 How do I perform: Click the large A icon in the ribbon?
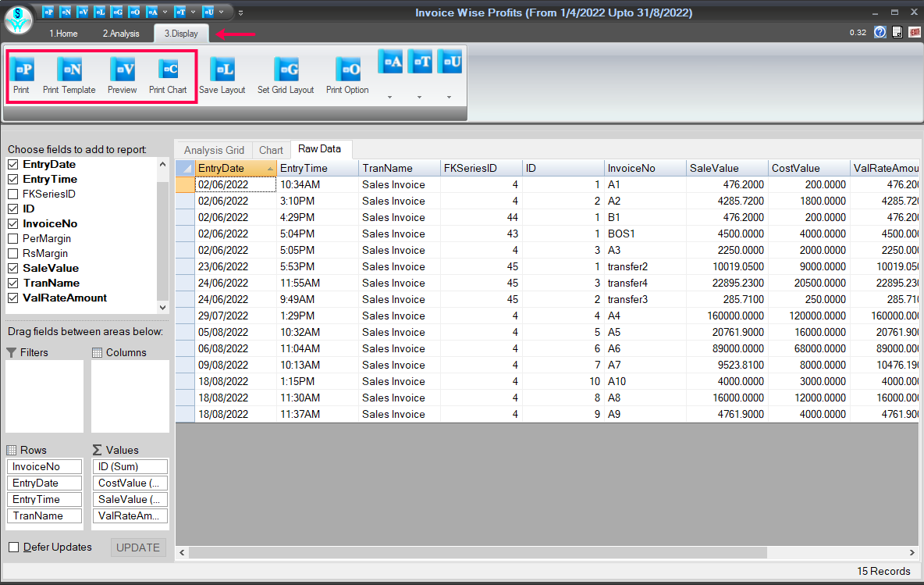pyautogui.click(x=390, y=62)
